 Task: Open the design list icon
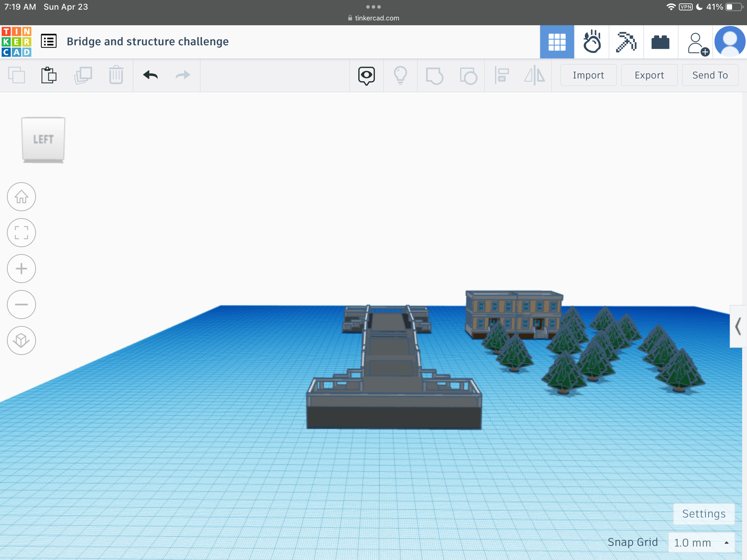(49, 41)
